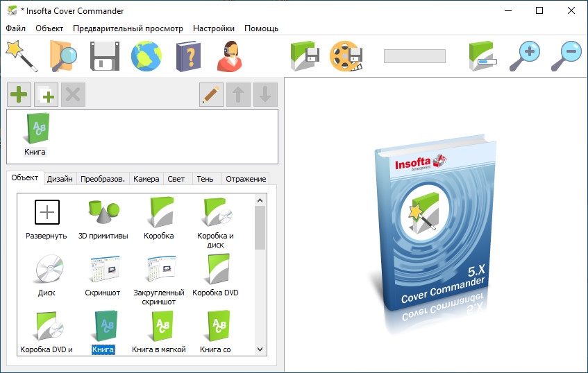The width and height of the screenshot is (588, 373).
Task: Open the Настройки menu
Action: coord(213,28)
